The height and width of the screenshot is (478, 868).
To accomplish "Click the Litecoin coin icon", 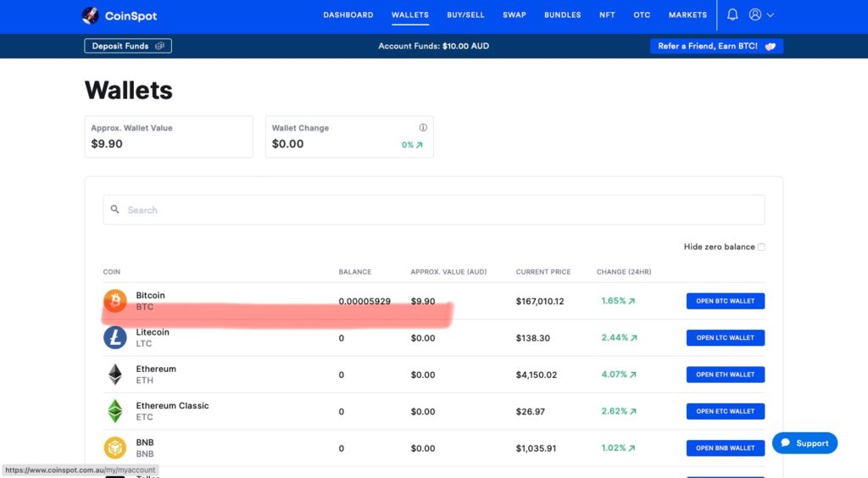I will tap(115, 337).
